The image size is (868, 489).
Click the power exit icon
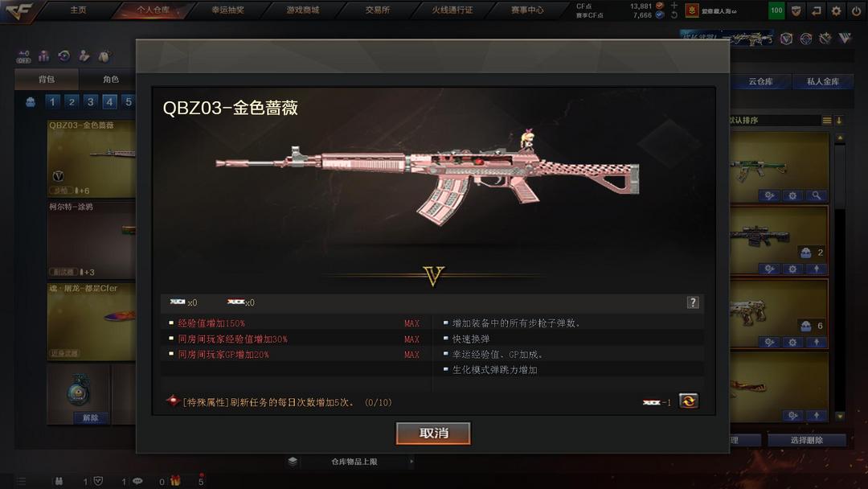click(856, 10)
